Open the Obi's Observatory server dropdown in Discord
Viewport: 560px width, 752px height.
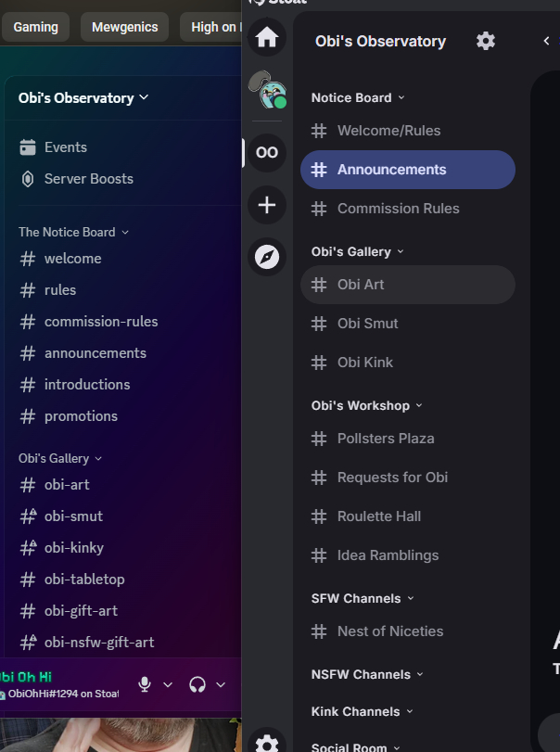point(83,97)
